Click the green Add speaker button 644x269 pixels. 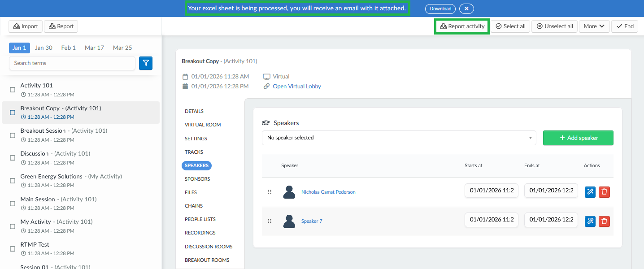tap(578, 138)
